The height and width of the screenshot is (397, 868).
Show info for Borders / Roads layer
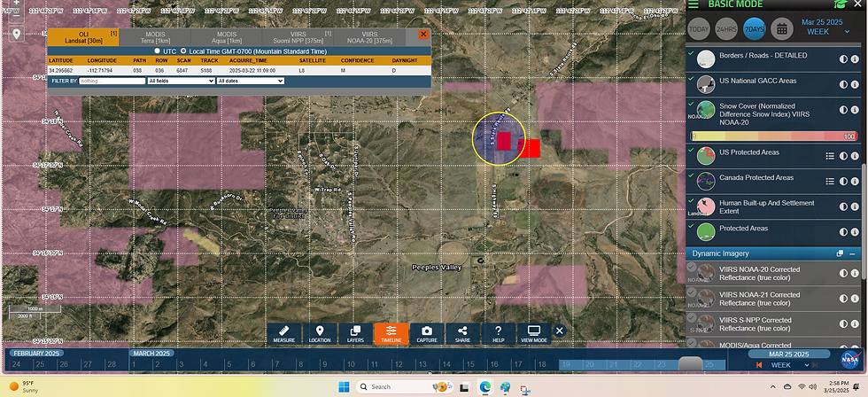855,59
